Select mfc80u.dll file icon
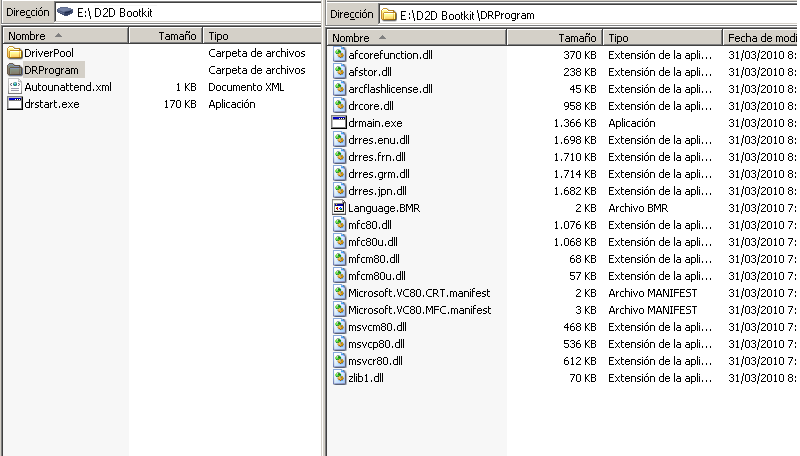This screenshot has height=456, width=800. (x=339, y=242)
